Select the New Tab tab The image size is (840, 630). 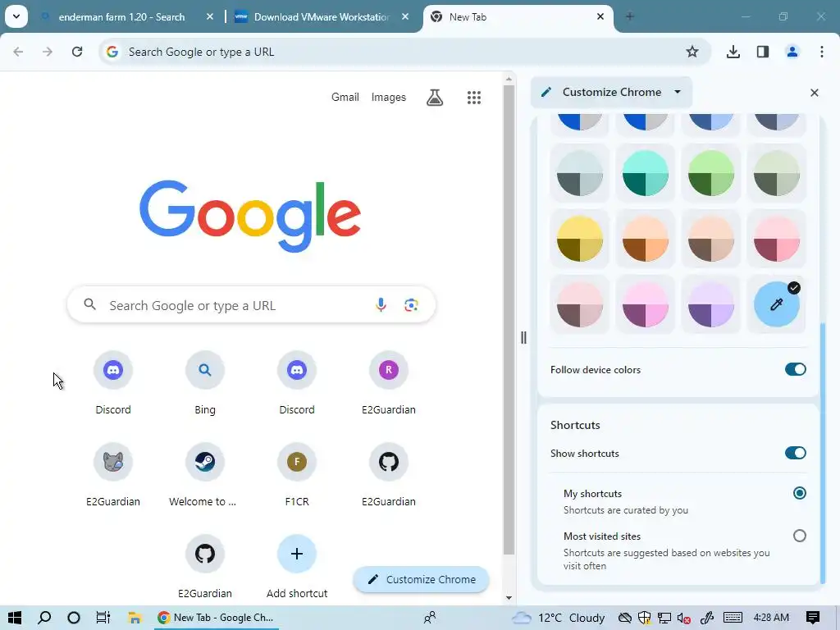pos(518,17)
